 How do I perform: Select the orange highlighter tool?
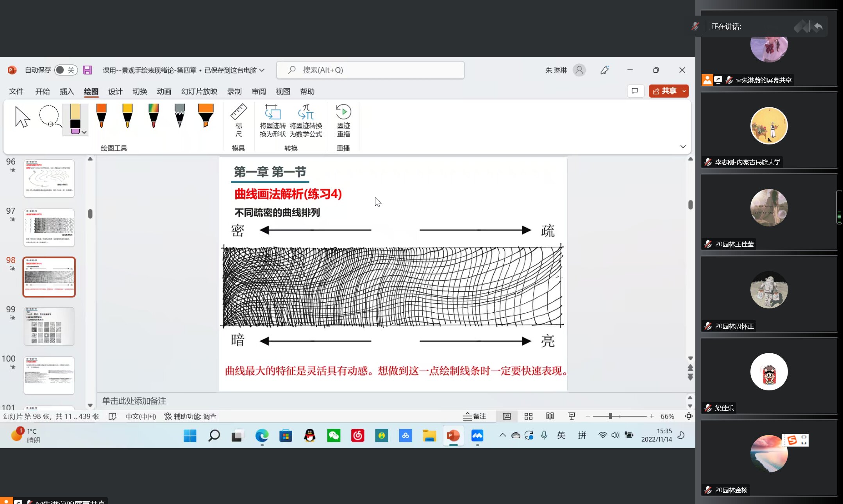206,116
